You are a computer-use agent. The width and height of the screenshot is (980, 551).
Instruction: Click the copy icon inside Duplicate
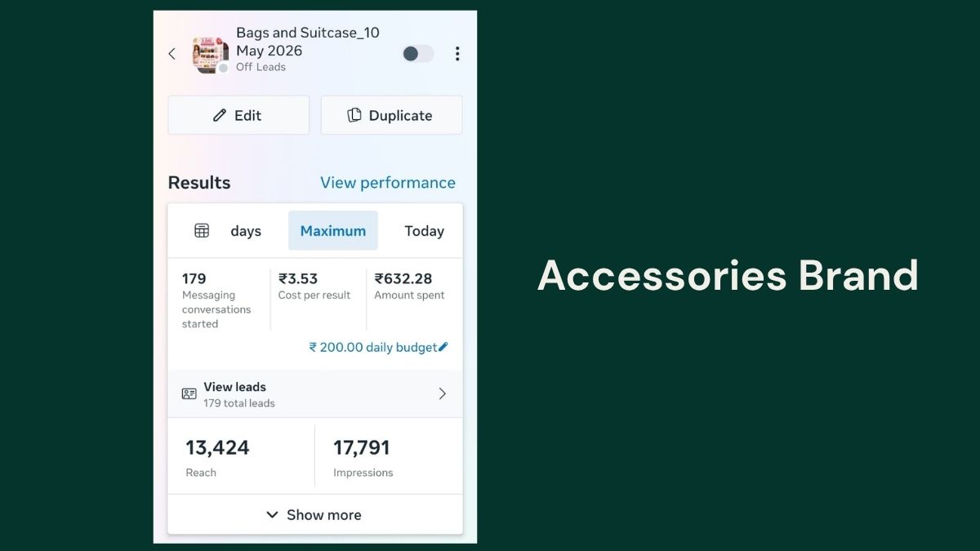pos(354,115)
